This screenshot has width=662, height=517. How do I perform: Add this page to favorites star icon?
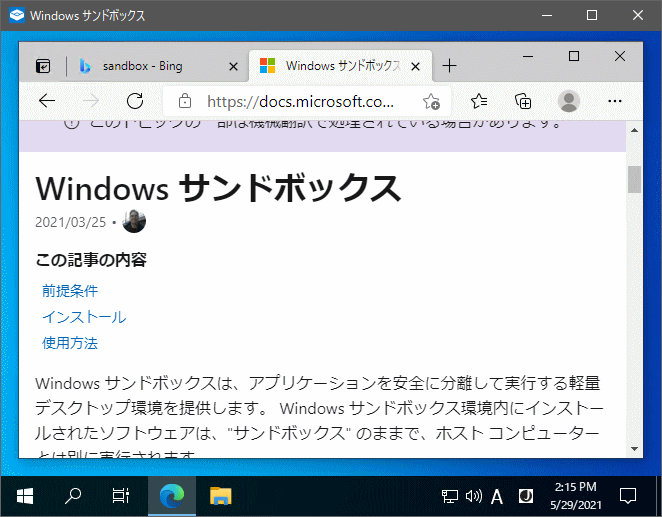pyautogui.click(x=431, y=102)
